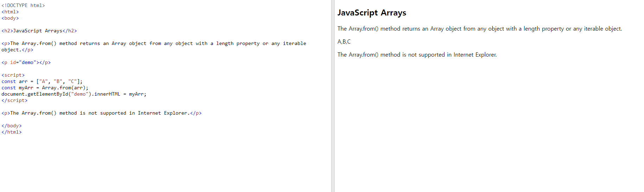Viewport: 644px width, 192px height.
Task: Click the preview sentence about Internet Explorer
Action: [x=417, y=55]
